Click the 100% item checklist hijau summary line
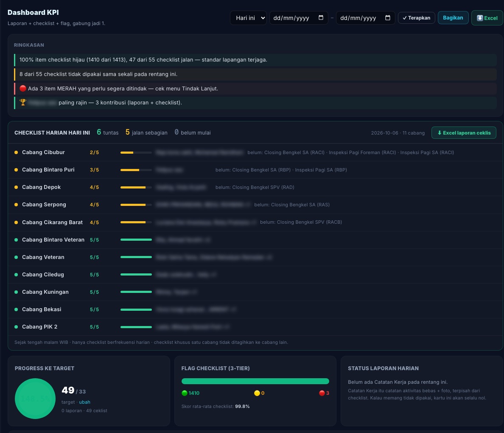This screenshot has height=433, width=504. click(255, 60)
